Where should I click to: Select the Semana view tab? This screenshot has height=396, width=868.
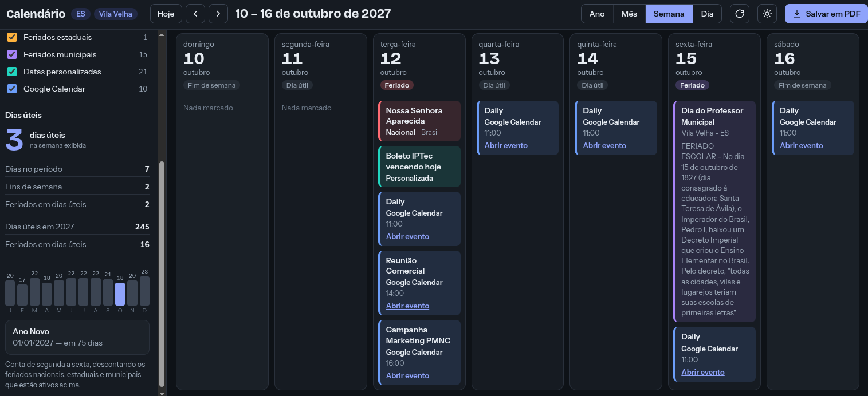(669, 14)
